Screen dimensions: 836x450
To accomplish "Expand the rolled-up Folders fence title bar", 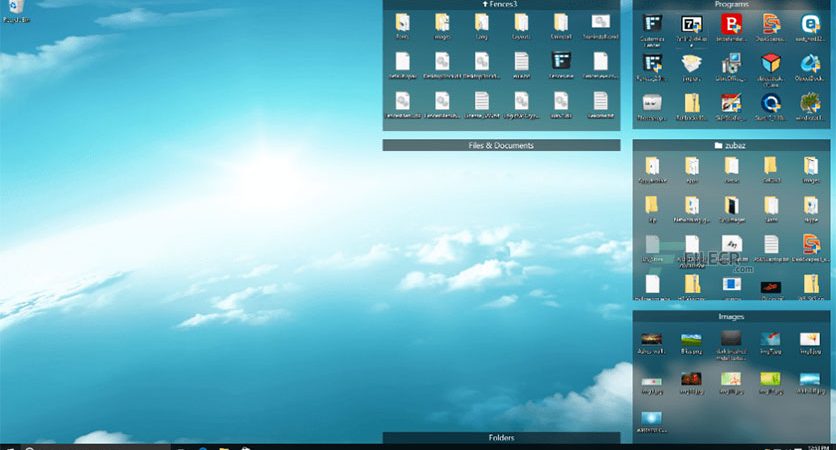I will [501, 438].
